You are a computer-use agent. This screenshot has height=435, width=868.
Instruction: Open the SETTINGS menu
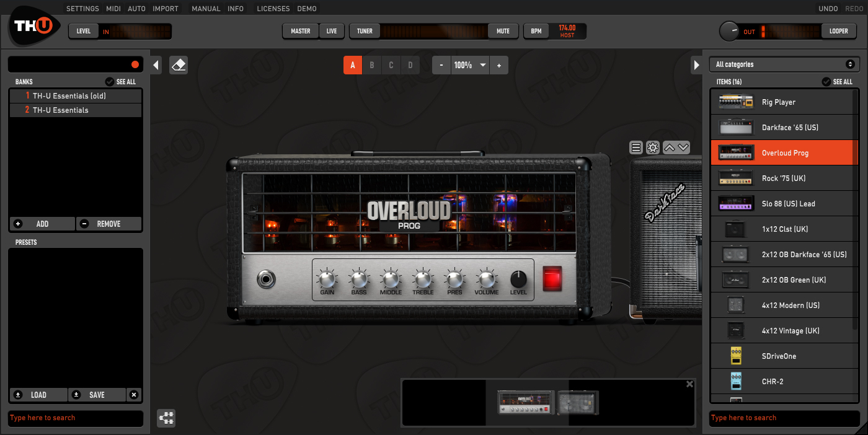coord(82,9)
